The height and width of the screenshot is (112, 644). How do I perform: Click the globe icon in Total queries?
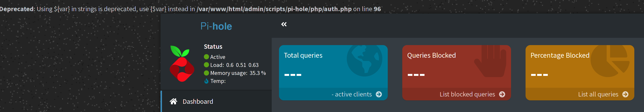(x=364, y=61)
